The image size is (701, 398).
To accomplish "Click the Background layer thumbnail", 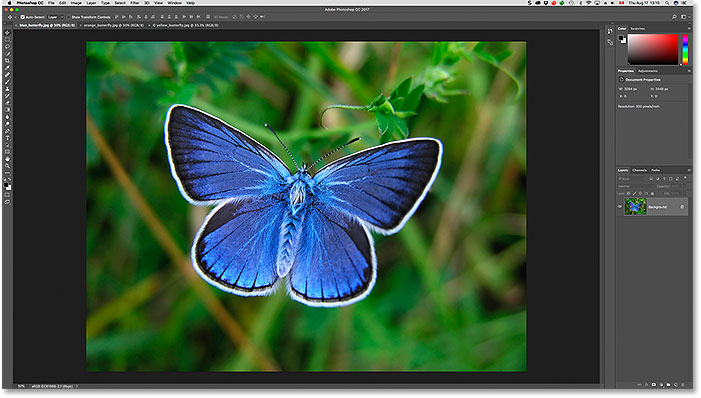I will point(635,207).
